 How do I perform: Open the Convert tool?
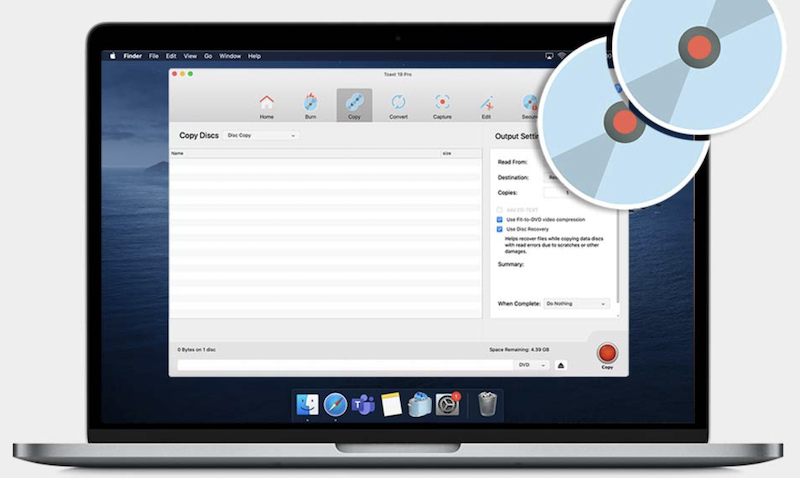pyautogui.click(x=398, y=104)
